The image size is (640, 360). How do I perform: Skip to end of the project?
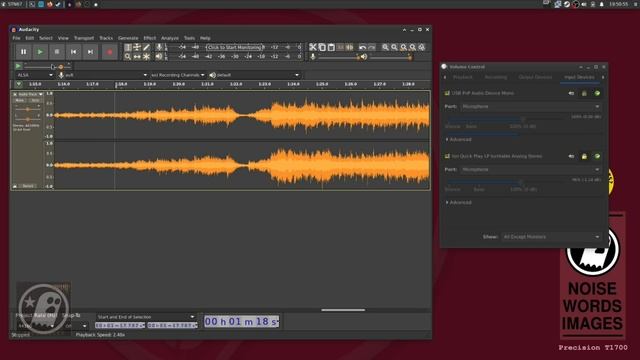pyautogui.click(x=90, y=52)
